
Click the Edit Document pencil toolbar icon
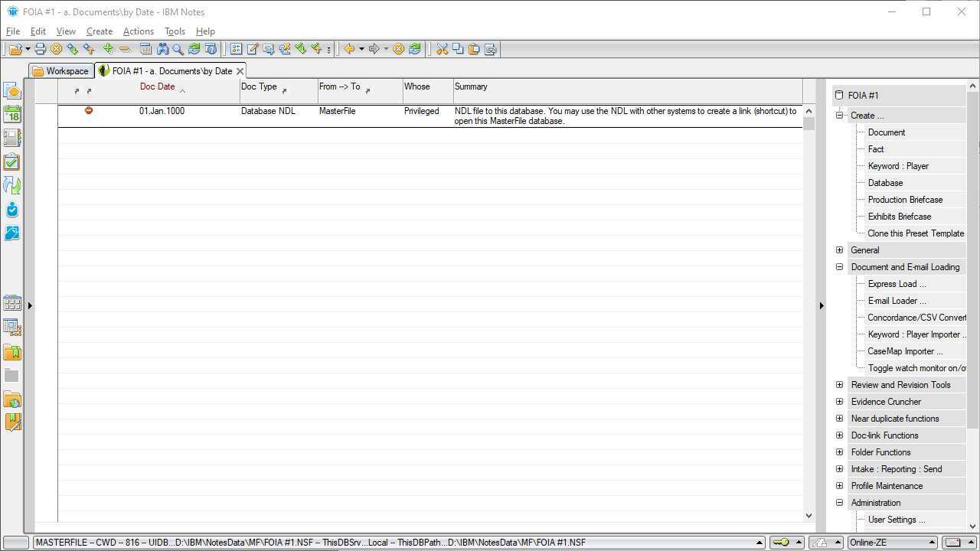coord(253,49)
